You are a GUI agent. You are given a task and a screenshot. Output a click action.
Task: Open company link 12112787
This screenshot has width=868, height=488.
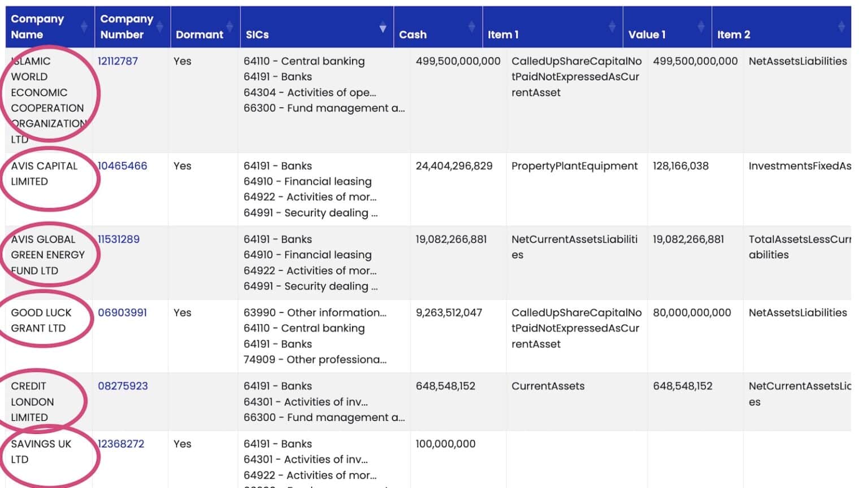point(118,61)
